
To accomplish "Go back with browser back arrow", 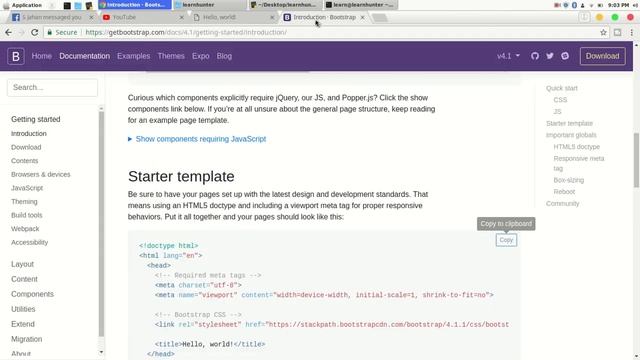I will [9, 32].
